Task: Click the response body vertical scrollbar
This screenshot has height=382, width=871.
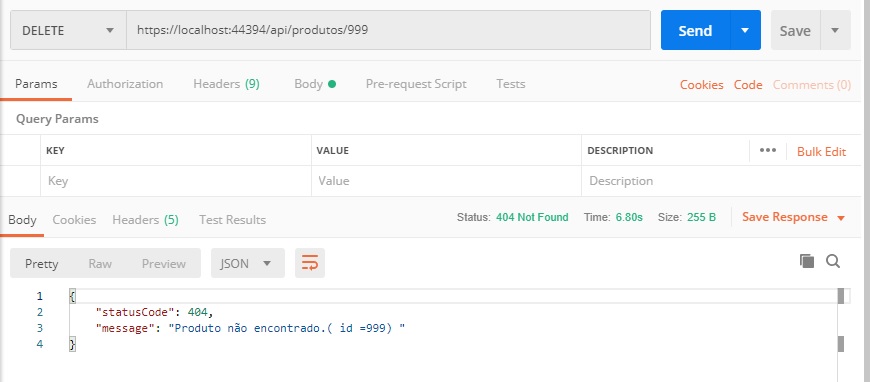Action: coord(841,335)
